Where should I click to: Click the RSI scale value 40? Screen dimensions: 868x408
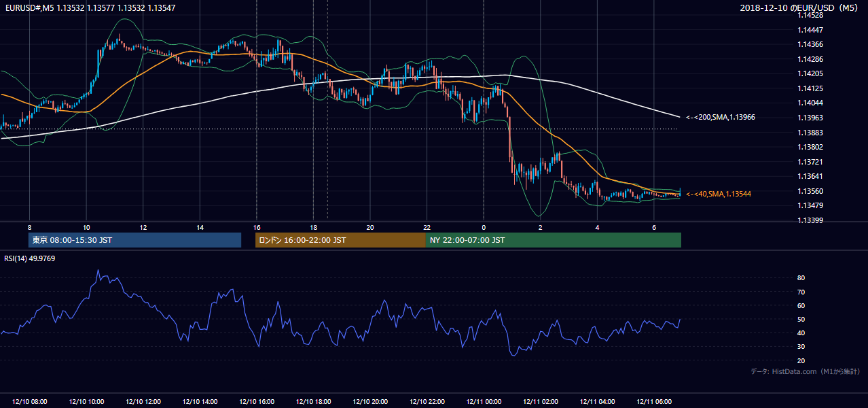pos(801,333)
